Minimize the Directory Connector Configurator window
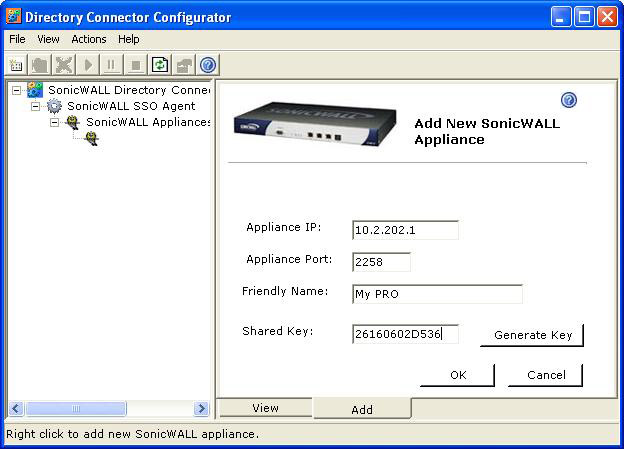Screen dimensions: 624x449 point(561,17)
